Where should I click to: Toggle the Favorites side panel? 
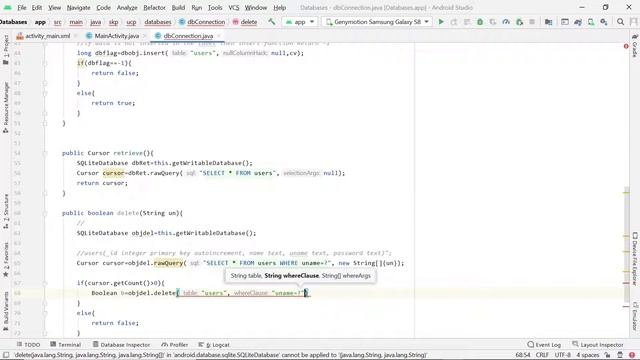click(6, 260)
